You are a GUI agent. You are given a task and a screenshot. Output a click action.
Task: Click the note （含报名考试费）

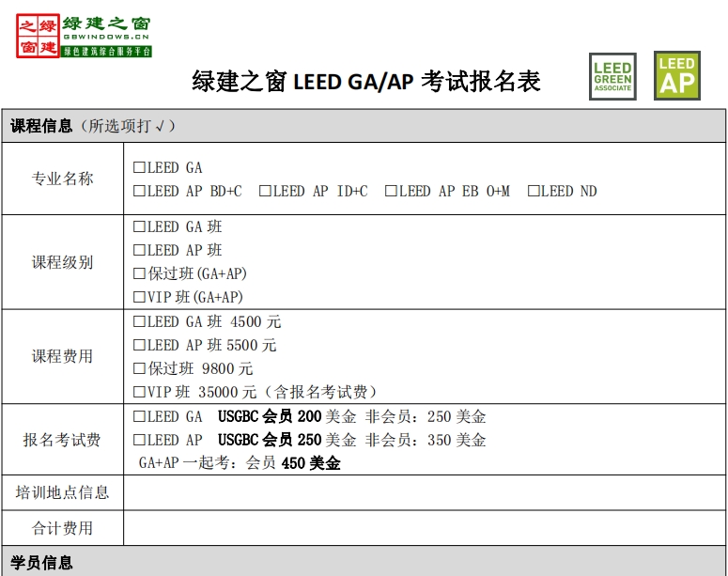click(x=321, y=392)
